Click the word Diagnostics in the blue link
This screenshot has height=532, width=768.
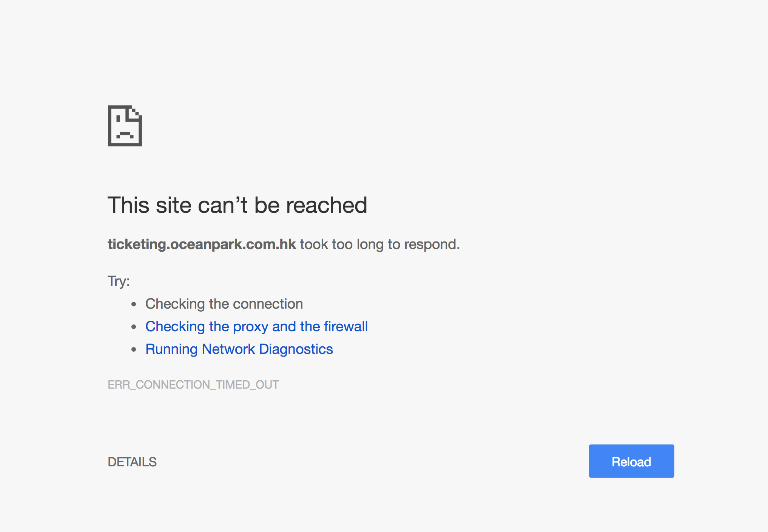tap(296, 349)
